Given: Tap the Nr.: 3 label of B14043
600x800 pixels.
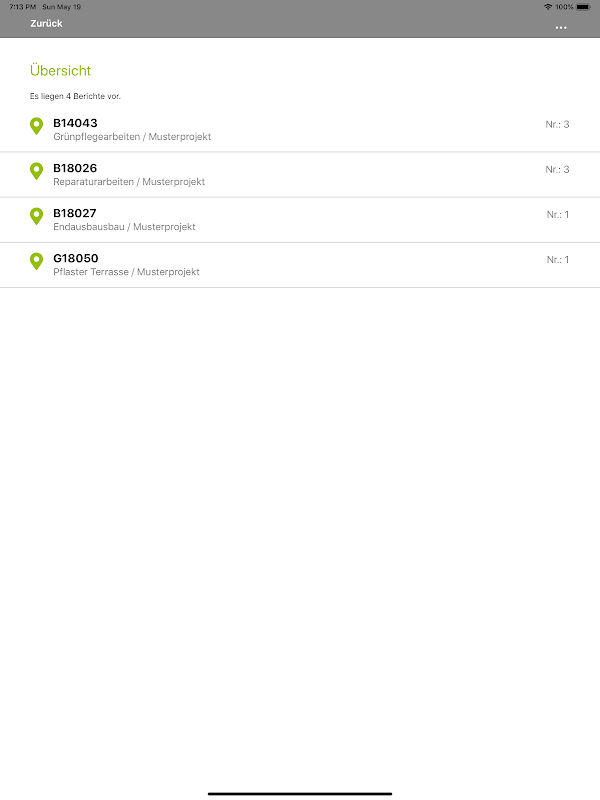Looking at the screenshot, I should 557,124.
